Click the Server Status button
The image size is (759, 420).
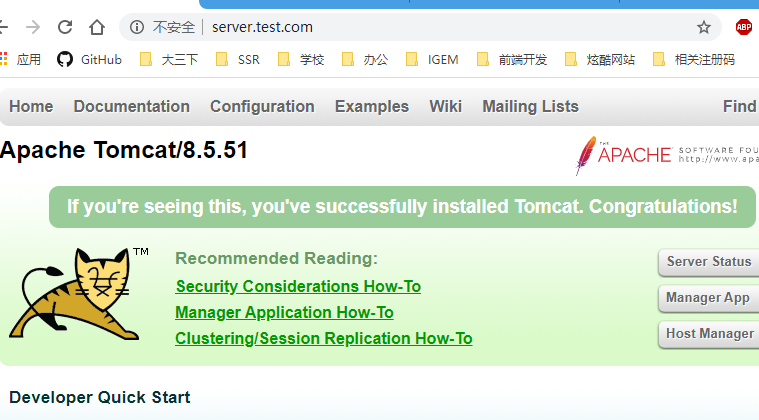point(708,262)
